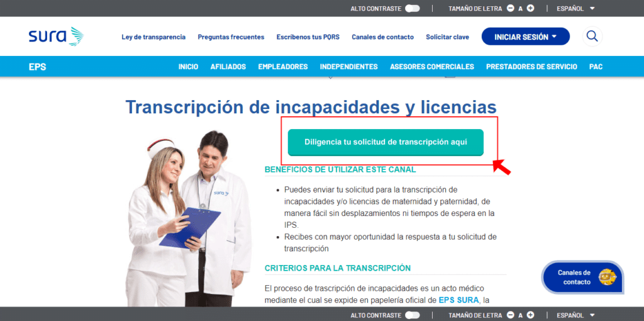Click Diligencia tu solicitud de transcripción aquí
Screen dimensions: 644x321
(x=386, y=142)
